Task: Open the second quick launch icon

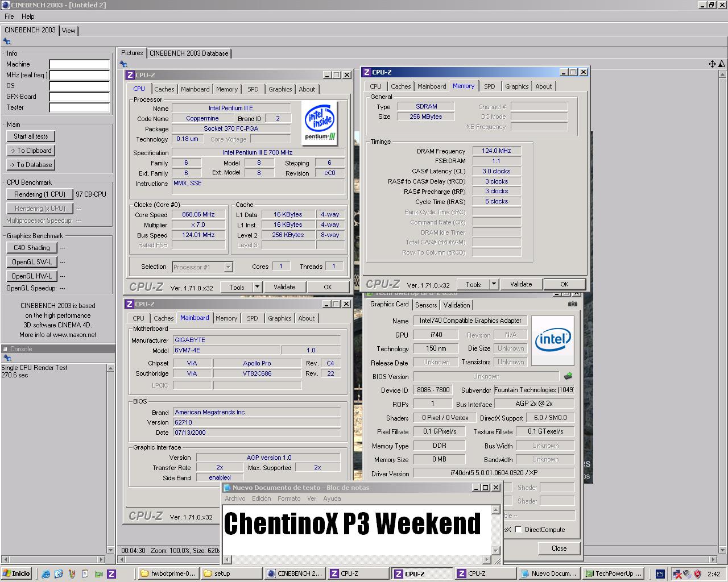Action: pos(59,573)
